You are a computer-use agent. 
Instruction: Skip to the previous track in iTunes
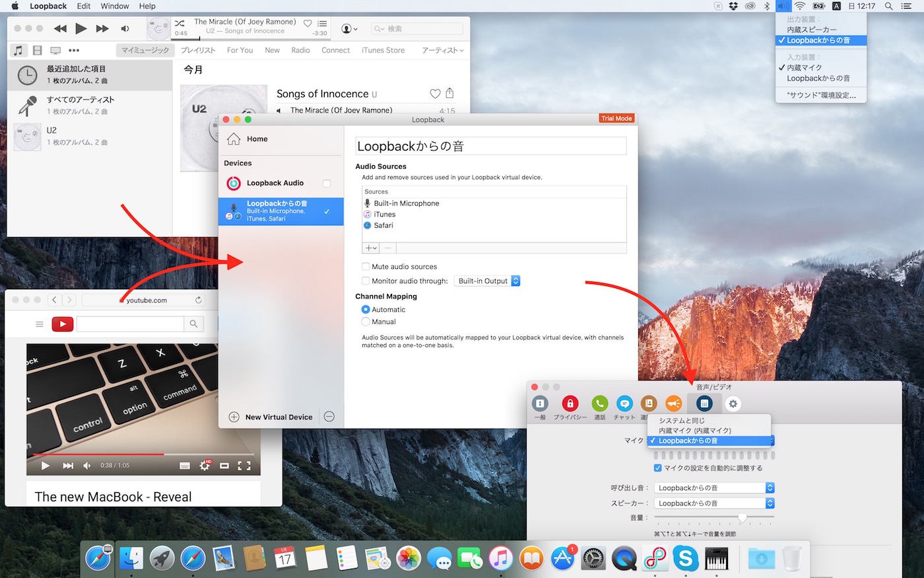(x=60, y=28)
